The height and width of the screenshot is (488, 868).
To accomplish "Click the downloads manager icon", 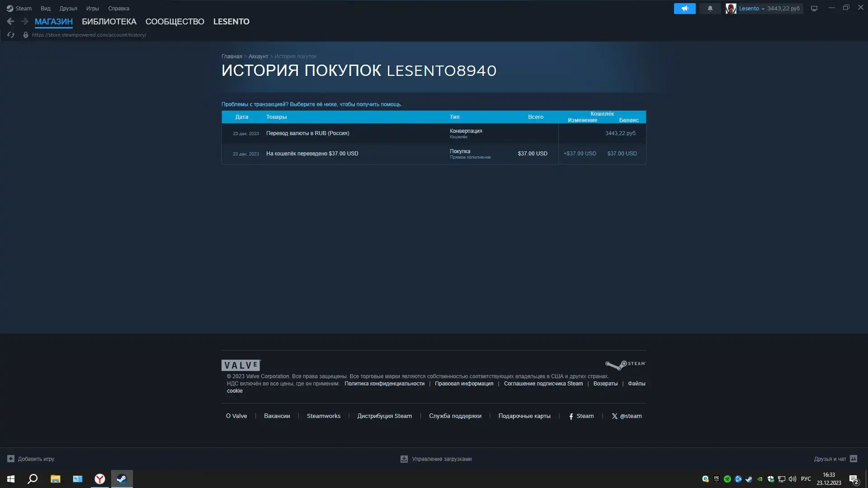I will tap(404, 459).
